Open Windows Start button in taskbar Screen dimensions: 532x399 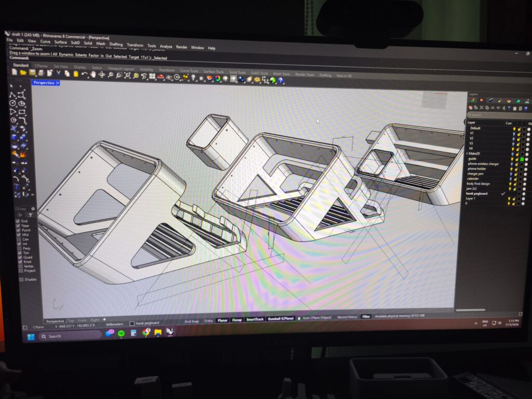(x=31, y=337)
